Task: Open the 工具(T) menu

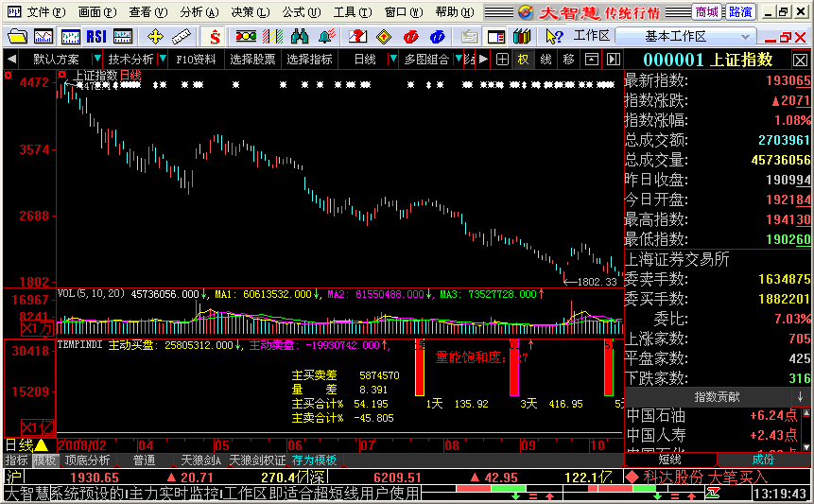Action: (353, 11)
